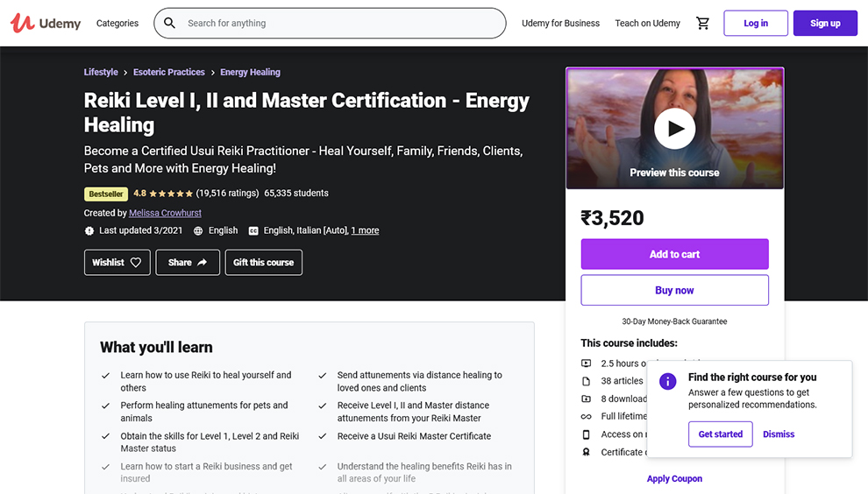This screenshot has height=494, width=868.
Task: Click the five-star rating icons
Action: 171,194
